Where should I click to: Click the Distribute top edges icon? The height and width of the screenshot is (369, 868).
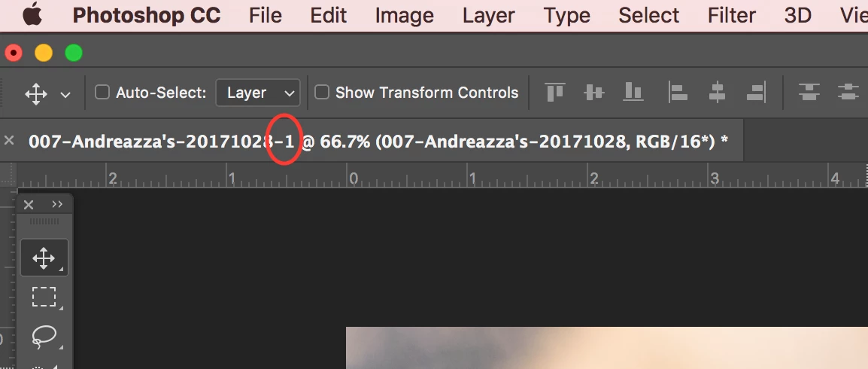(x=809, y=93)
